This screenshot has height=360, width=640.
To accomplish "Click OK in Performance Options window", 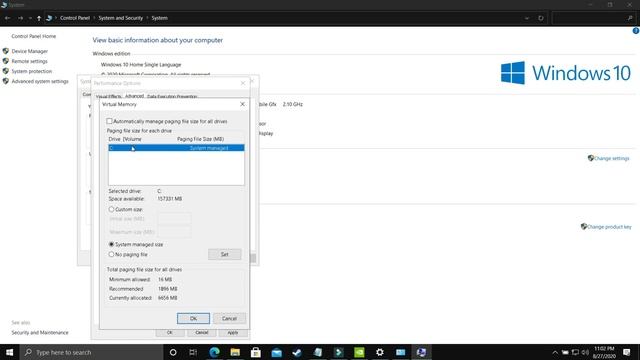I will tap(170, 333).
